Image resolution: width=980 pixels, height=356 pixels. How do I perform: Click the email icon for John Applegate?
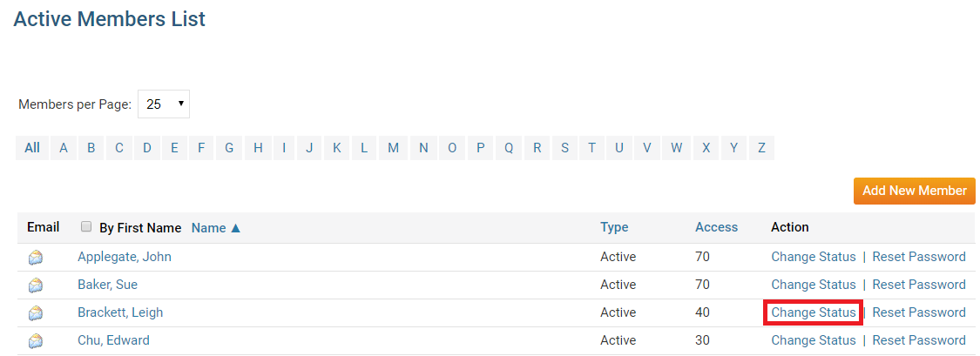coord(35,257)
